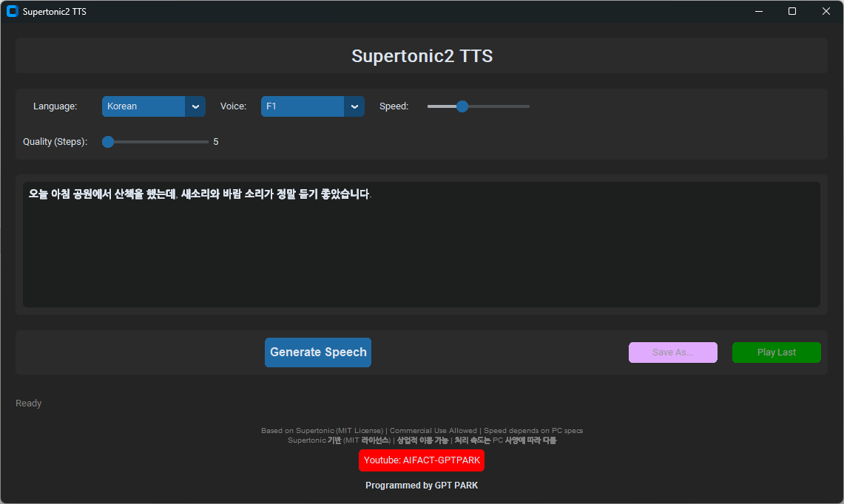Click the Speed: label

click(394, 106)
